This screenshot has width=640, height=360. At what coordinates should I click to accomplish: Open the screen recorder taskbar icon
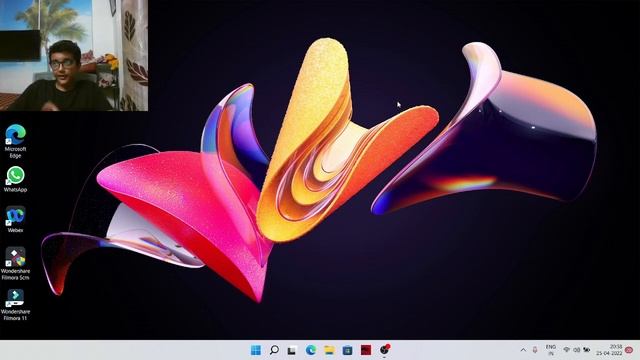coord(384,350)
